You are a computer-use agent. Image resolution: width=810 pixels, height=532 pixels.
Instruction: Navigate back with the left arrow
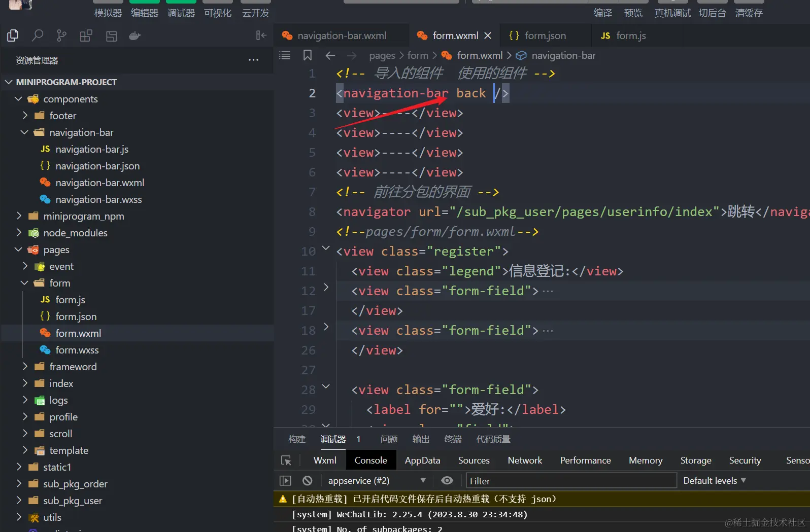330,55
